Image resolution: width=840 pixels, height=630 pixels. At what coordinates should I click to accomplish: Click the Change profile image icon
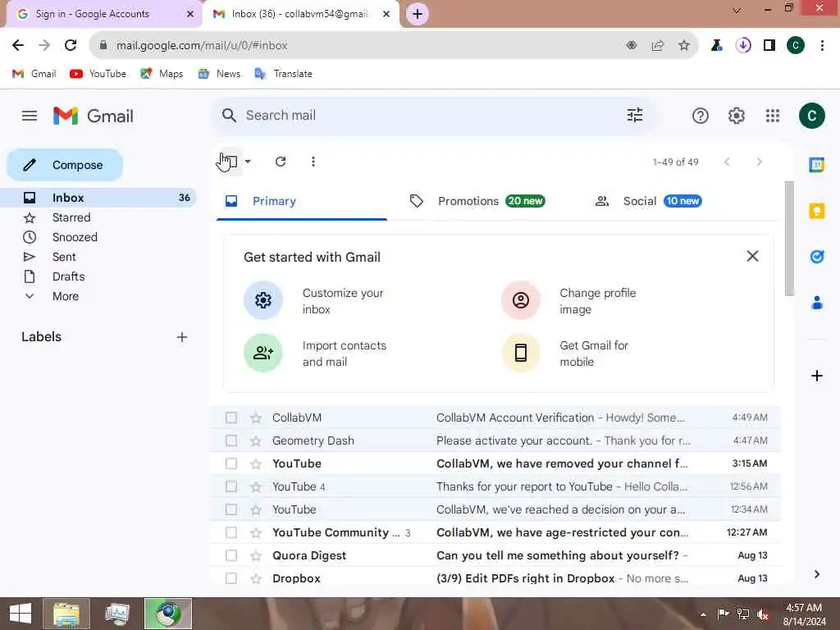tap(521, 300)
